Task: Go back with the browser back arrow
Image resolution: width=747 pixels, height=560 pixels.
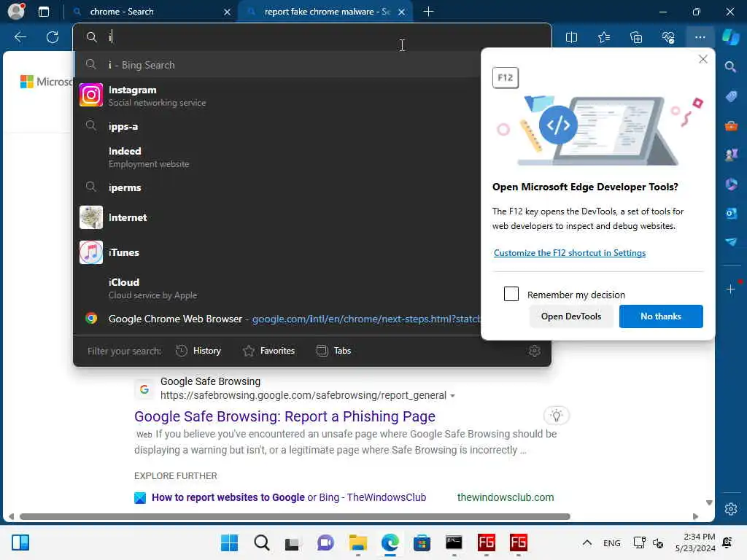Action: (x=20, y=37)
